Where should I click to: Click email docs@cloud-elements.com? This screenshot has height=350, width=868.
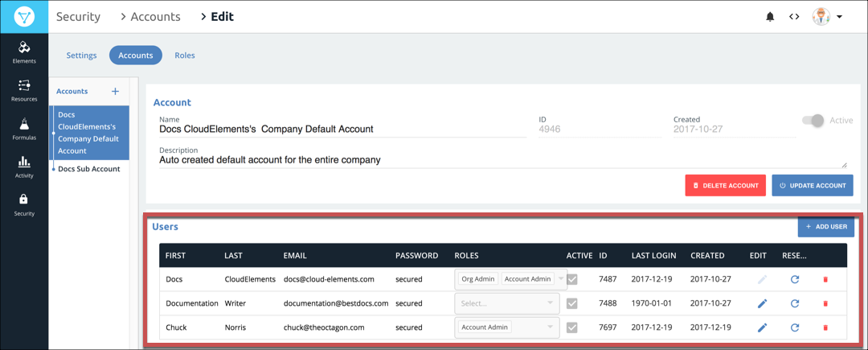click(x=330, y=279)
